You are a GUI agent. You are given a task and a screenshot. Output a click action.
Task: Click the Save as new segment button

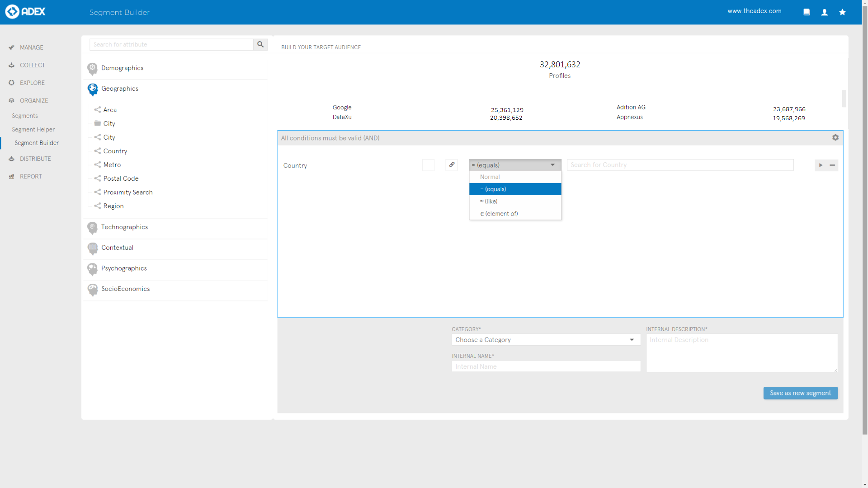(800, 393)
